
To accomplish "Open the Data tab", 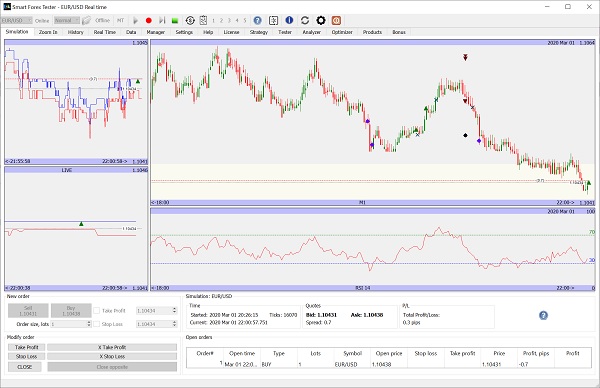I will click(131, 32).
